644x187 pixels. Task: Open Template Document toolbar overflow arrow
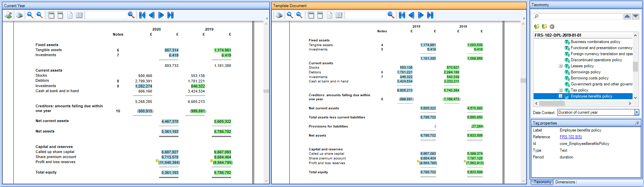tap(524, 18)
